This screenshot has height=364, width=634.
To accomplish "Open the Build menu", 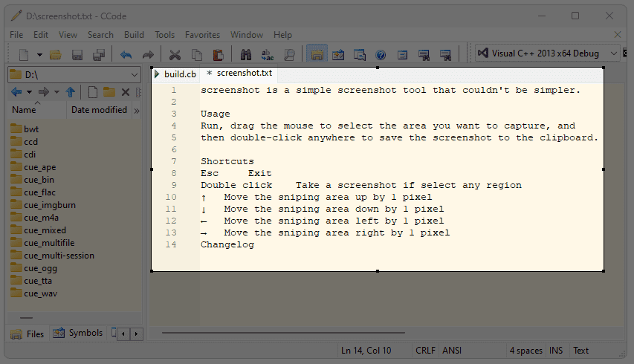I will coord(135,35).
